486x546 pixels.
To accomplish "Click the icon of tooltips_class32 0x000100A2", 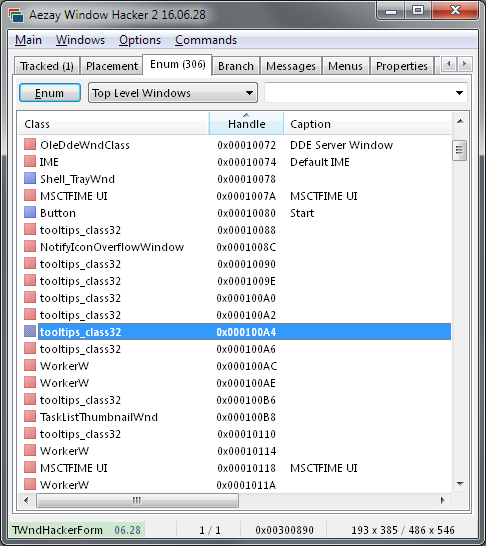I will [30, 314].
